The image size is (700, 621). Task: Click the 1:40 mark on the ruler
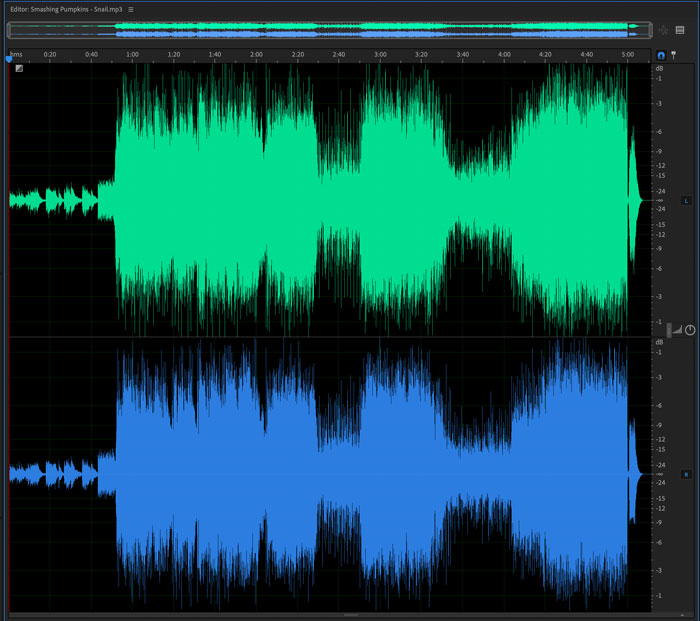pyautogui.click(x=215, y=54)
